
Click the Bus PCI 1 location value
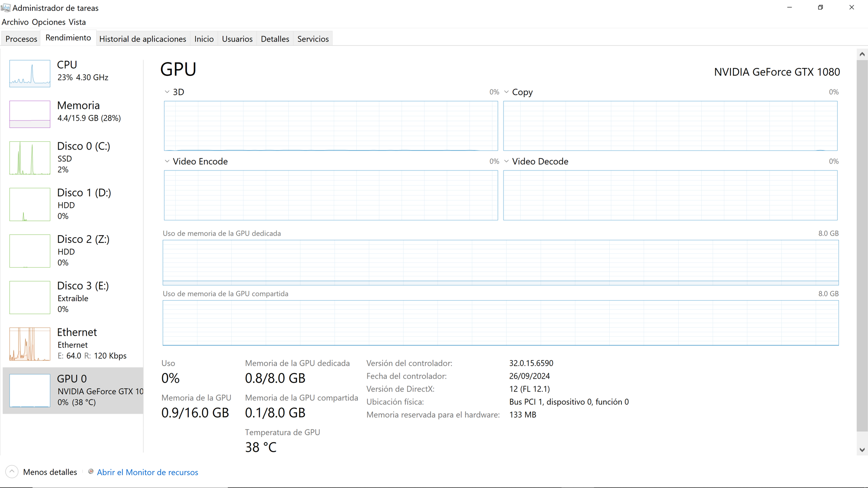tap(569, 402)
